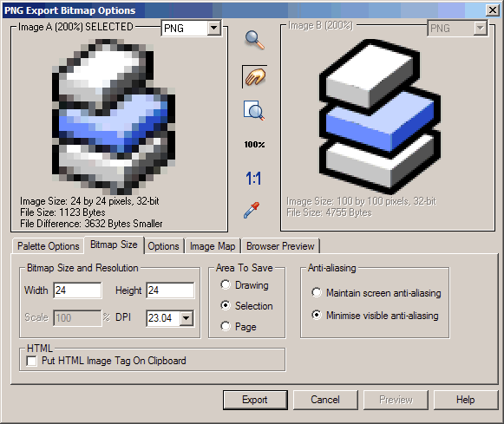Open the Browser Preview tab
Viewport: 504px width, 424px height.
click(280, 246)
